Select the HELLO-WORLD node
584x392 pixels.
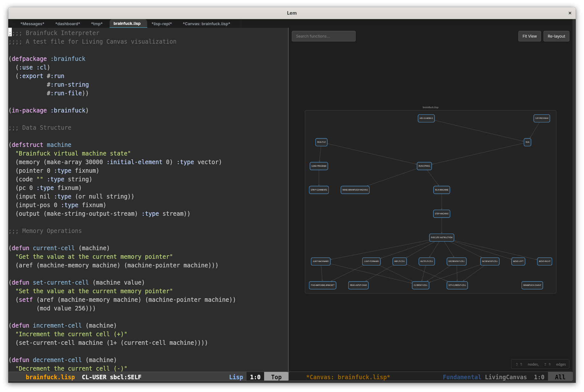[426, 118]
